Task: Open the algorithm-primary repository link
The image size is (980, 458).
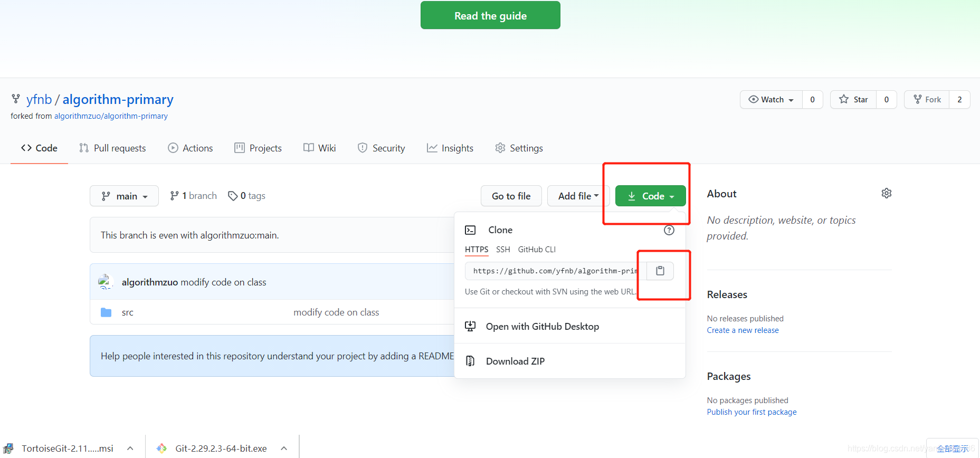Action: [118, 99]
